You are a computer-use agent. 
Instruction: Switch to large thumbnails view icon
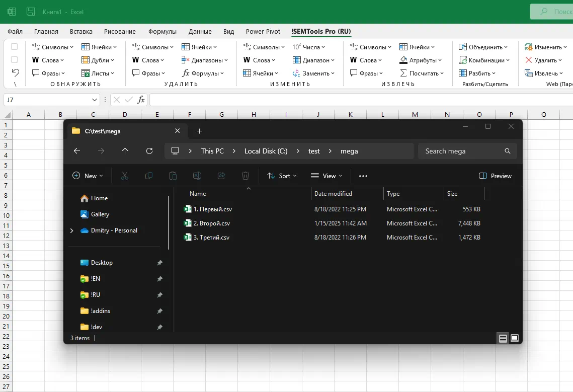(x=515, y=338)
